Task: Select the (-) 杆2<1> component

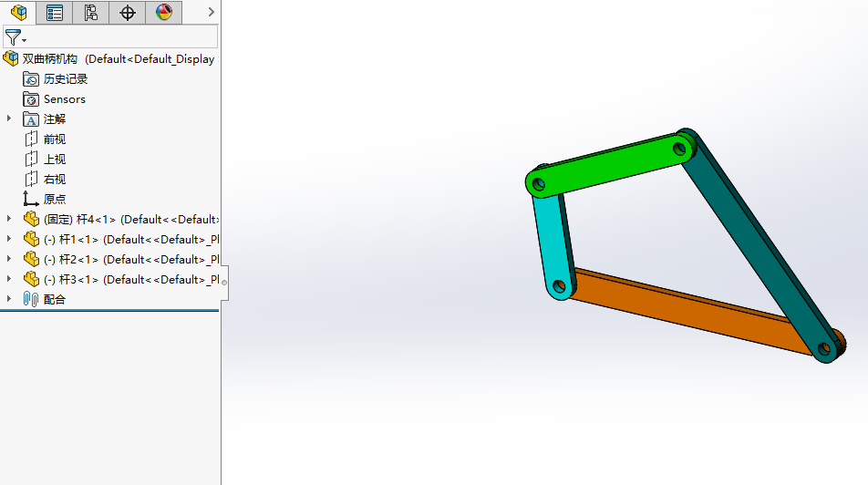Action: coord(131,259)
